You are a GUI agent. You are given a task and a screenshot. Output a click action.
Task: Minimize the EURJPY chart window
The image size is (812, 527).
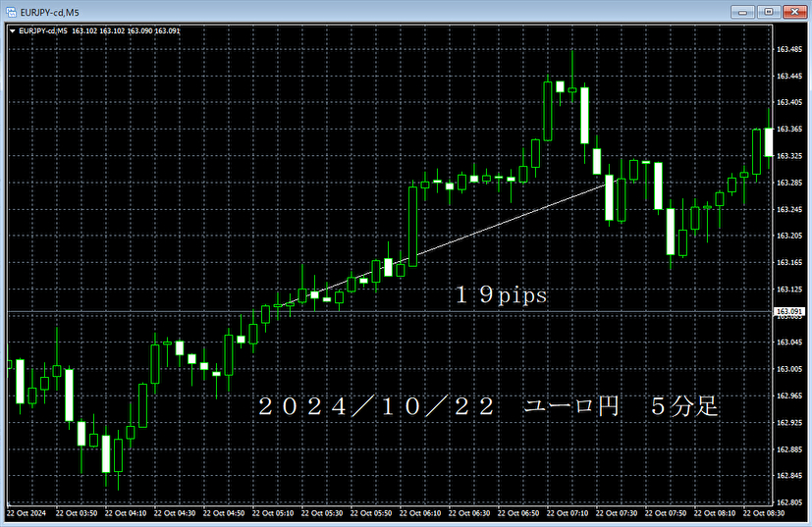[x=742, y=12]
